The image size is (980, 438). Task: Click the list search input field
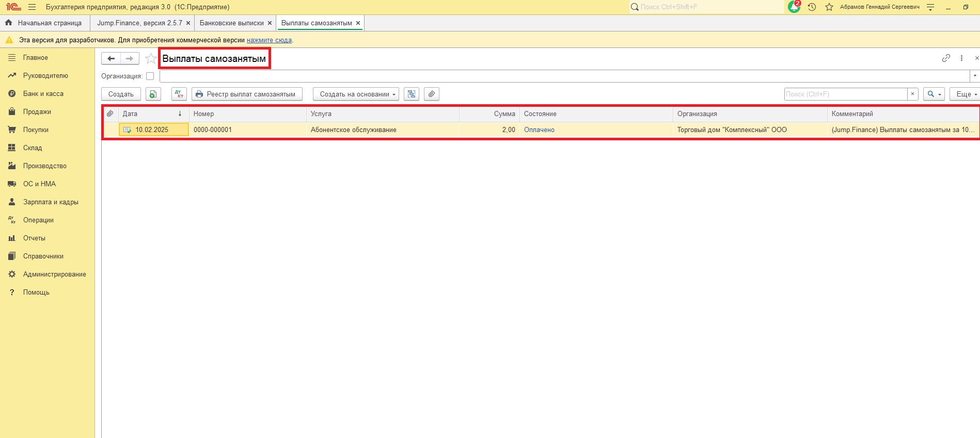(x=845, y=94)
